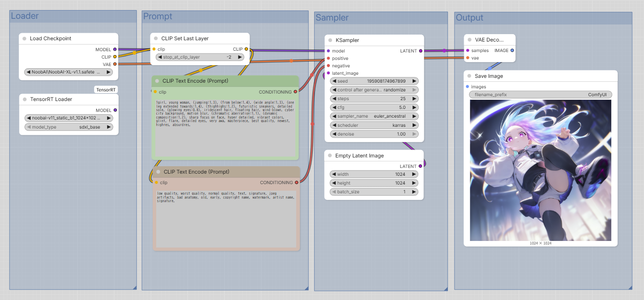This screenshot has width=644, height=300.
Task: Click the TensorRT badge above TensorRT Loader
Action: coord(106,90)
